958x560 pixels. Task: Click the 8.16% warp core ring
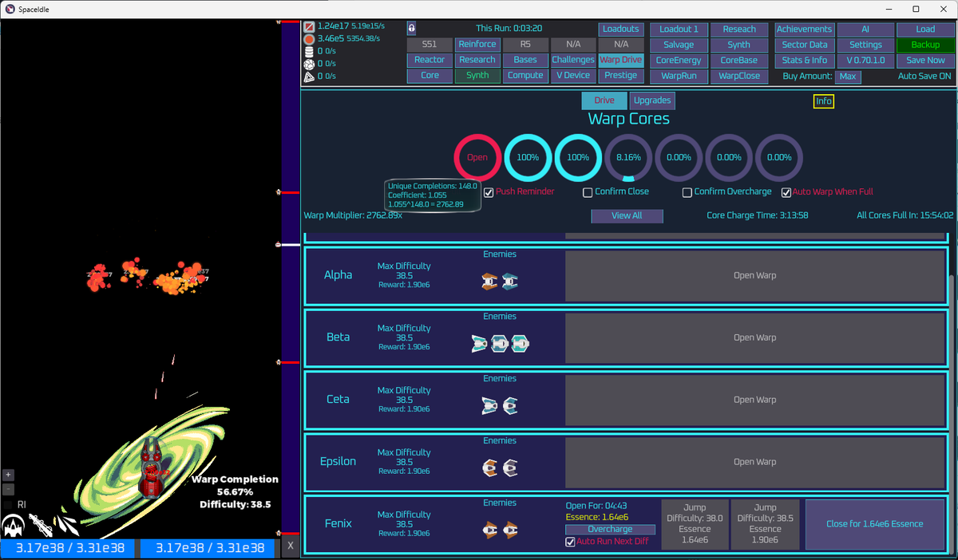628,157
